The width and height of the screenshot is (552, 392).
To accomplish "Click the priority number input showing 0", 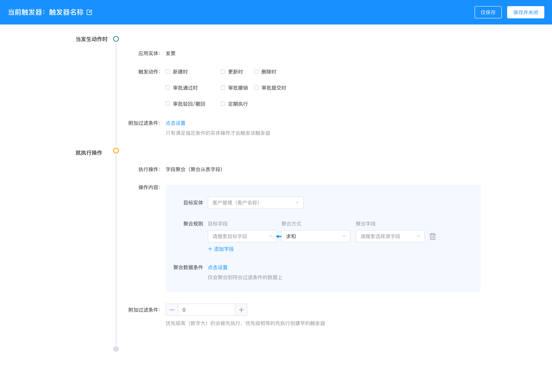I will tap(207, 310).
